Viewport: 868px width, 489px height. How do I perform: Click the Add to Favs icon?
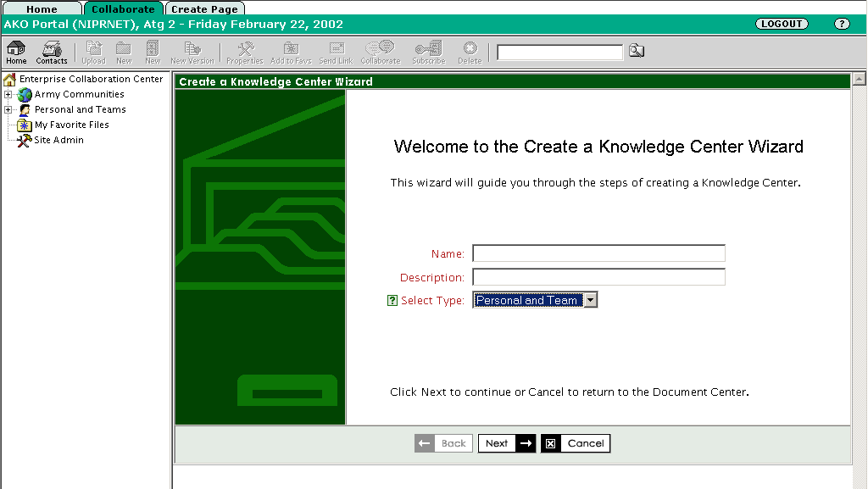click(291, 49)
